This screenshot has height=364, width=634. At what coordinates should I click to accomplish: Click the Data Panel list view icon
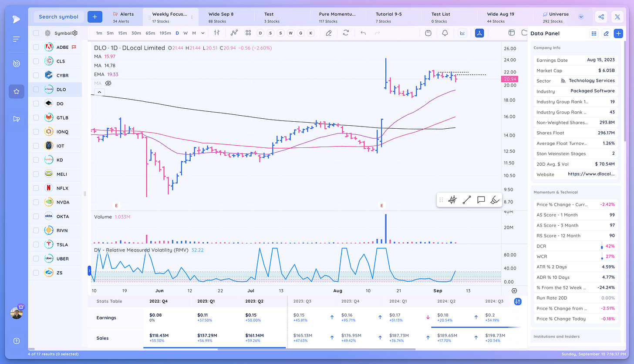[594, 33]
